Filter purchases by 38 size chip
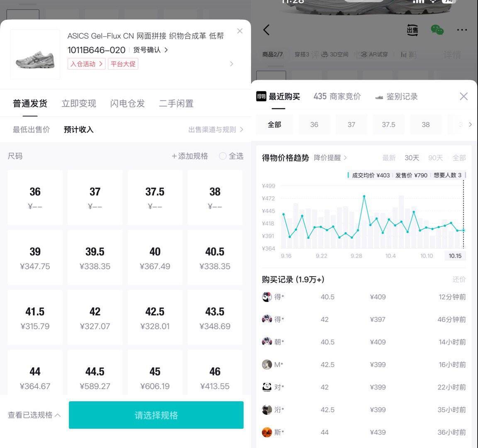 click(426, 124)
